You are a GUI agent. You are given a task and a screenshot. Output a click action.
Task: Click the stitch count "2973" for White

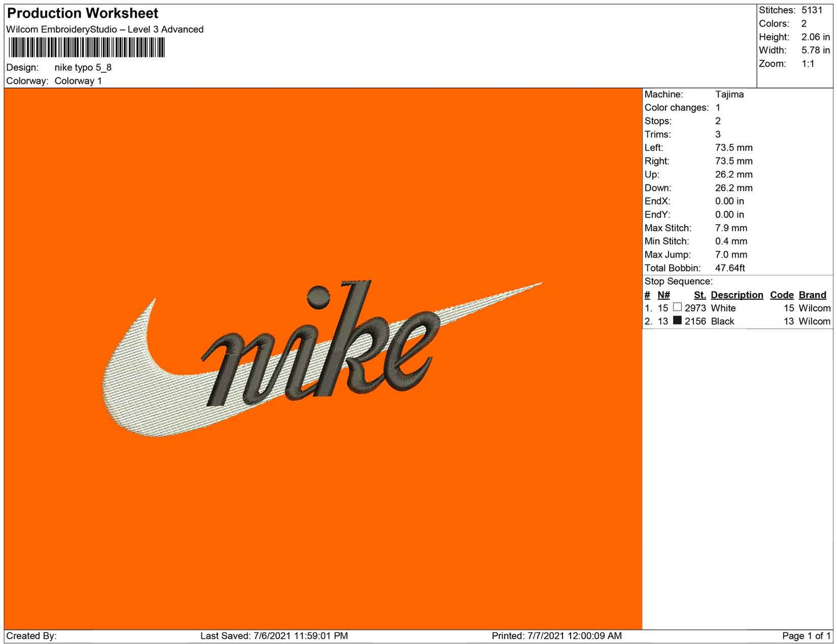[x=695, y=308]
